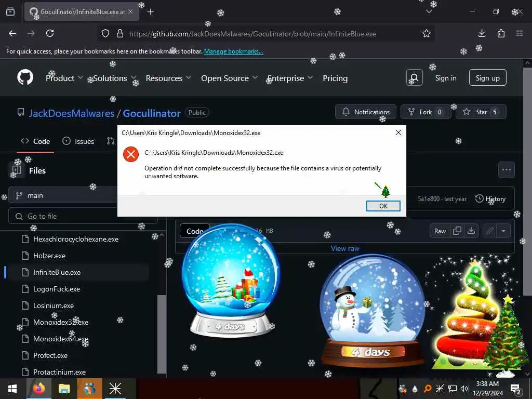Expand the Open Source menu
Image resolution: width=532 pixels, height=399 pixels.
(229, 78)
